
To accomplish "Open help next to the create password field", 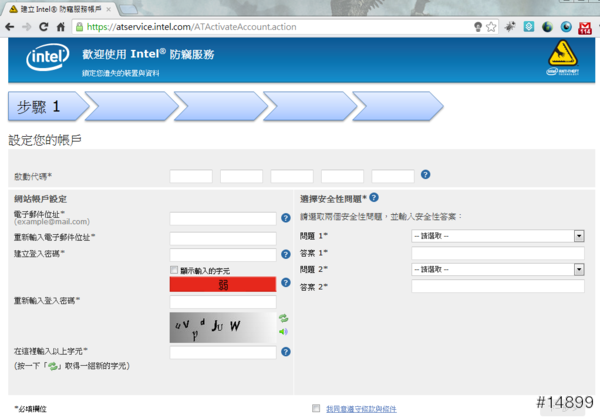I will click(x=285, y=254).
